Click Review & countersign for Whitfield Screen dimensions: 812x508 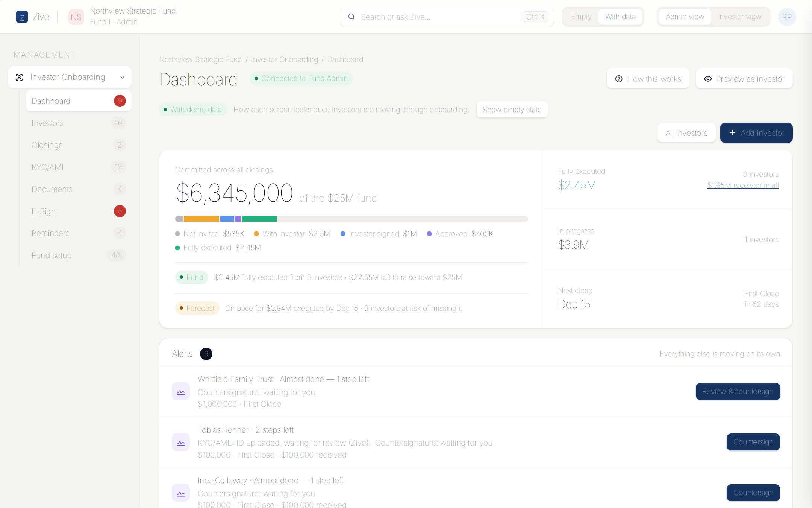[x=738, y=391]
